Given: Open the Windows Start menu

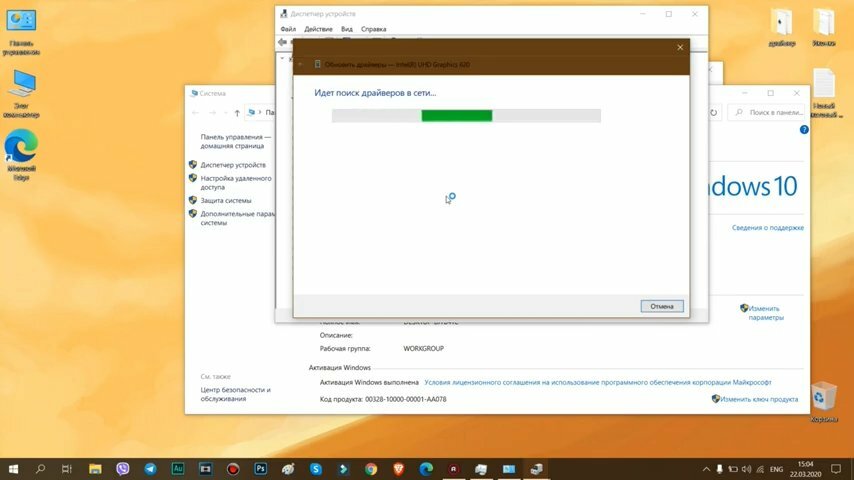Looking at the screenshot, I should click(x=13, y=469).
